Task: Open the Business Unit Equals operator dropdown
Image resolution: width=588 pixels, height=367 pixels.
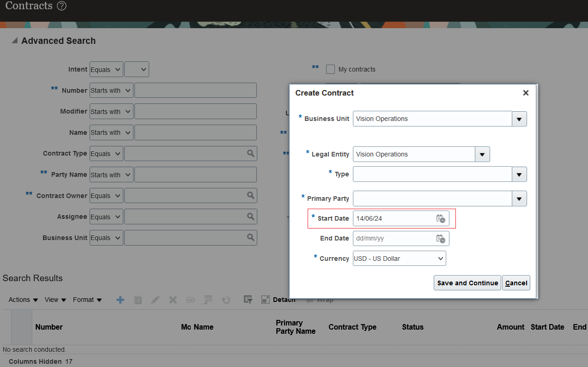Action: [106, 238]
